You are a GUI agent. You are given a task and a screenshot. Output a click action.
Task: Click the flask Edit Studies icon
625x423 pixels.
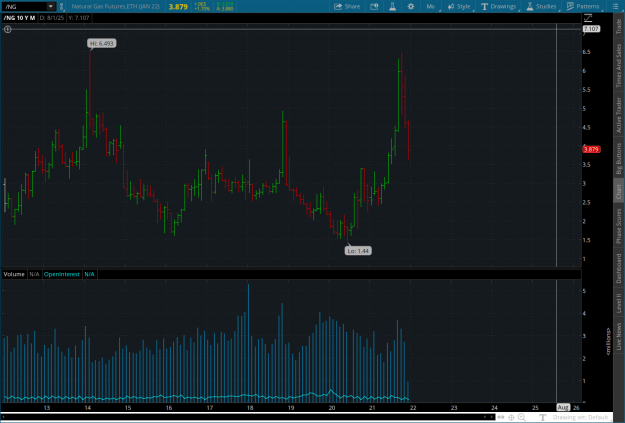coord(393,6)
